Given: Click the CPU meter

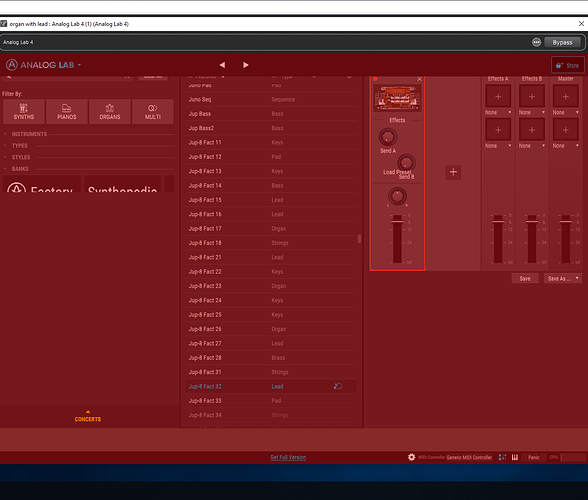Looking at the screenshot, I should [573, 457].
